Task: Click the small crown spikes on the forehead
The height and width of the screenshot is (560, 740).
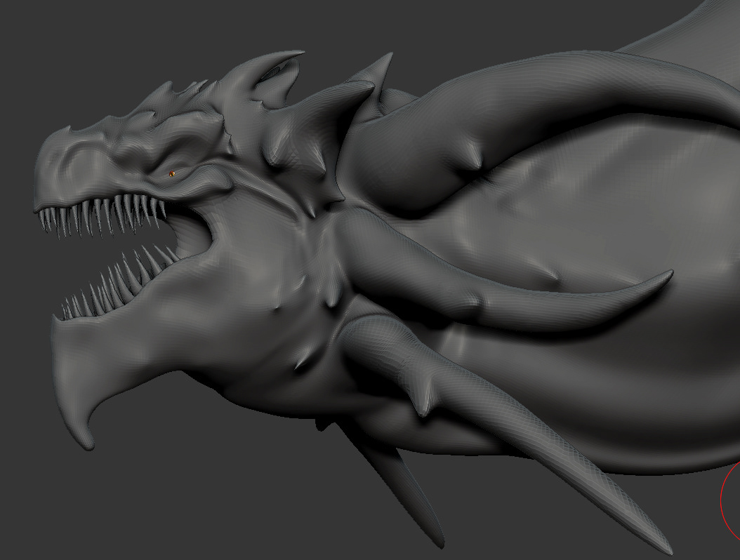Action: tap(169, 95)
